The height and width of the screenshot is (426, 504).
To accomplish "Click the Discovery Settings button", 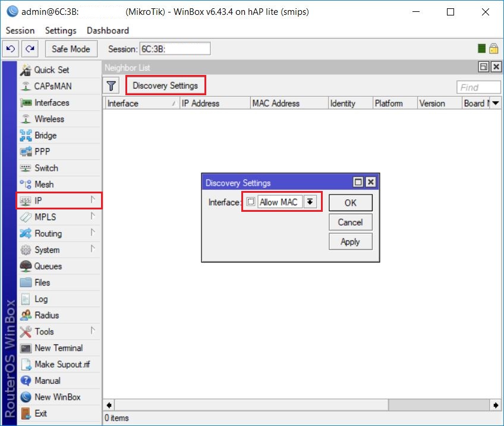I will [x=165, y=86].
